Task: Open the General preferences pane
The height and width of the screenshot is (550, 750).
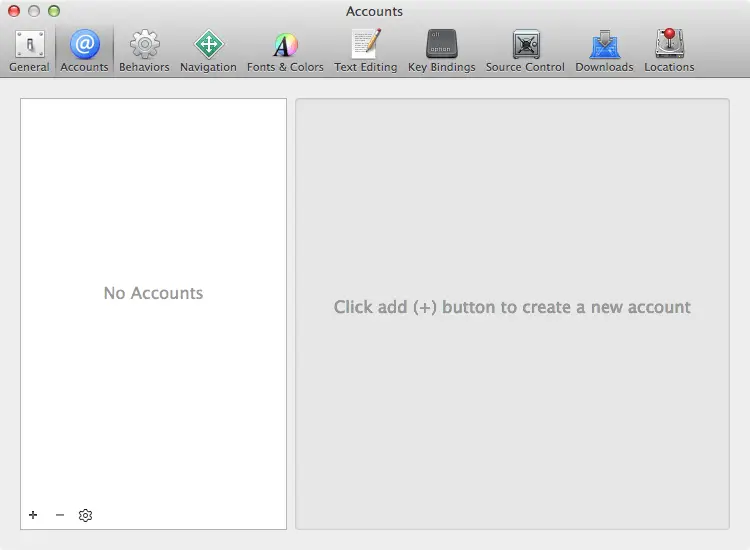Action: [29, 50]
